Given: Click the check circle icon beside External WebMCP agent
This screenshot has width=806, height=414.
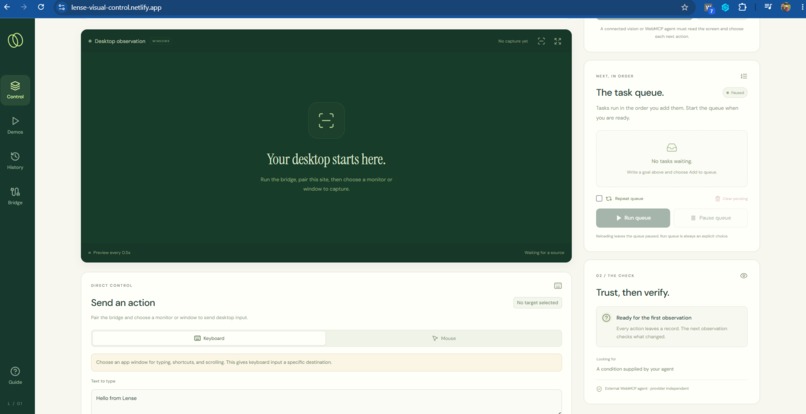Looking at the screenshot, I should pos(599,389).
